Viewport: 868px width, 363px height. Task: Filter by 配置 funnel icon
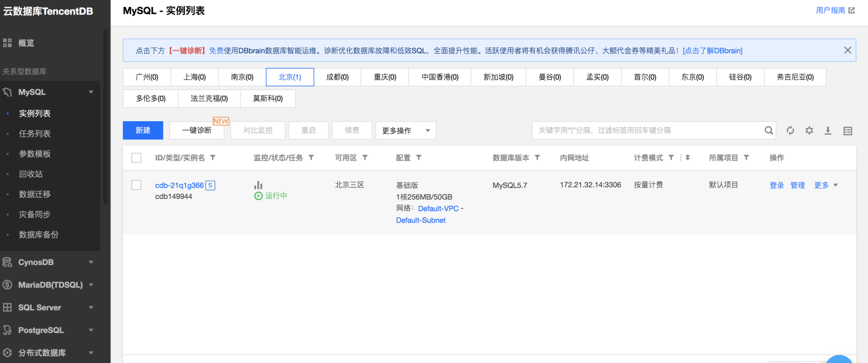pos(419,158)
